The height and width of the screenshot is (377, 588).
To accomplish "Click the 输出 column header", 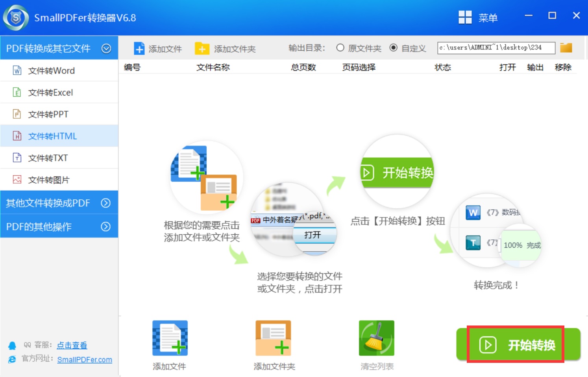I will point(535,67).
